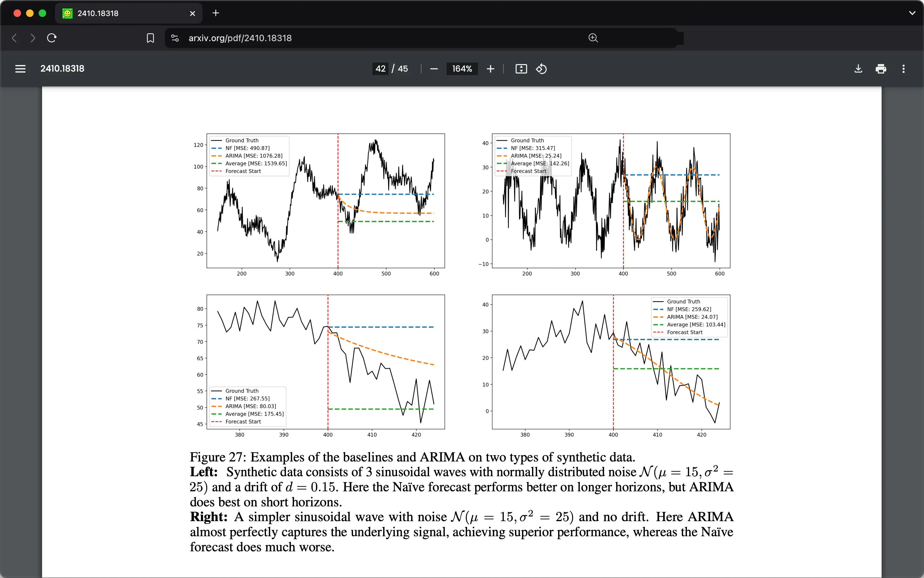This screenshot has height=578, width=924.
Task: Click the NF [MSE: 267.55] legend entry
Action: coord(241,399)
